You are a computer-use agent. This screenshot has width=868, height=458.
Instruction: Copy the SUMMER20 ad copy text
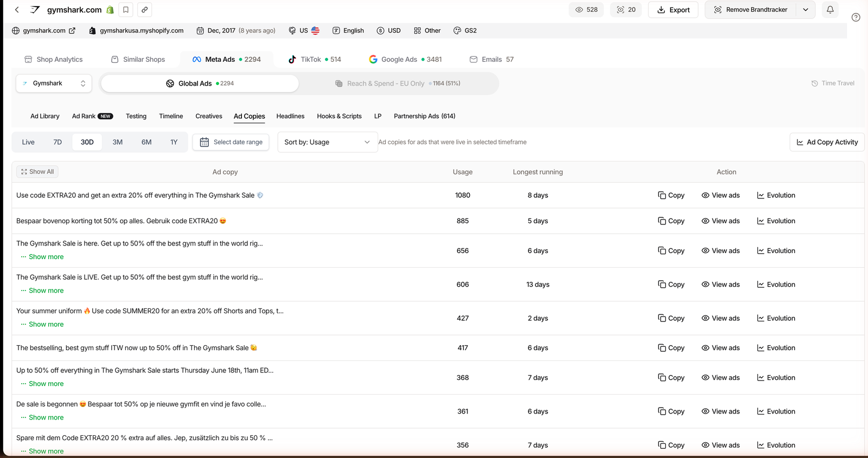(671, 318)
